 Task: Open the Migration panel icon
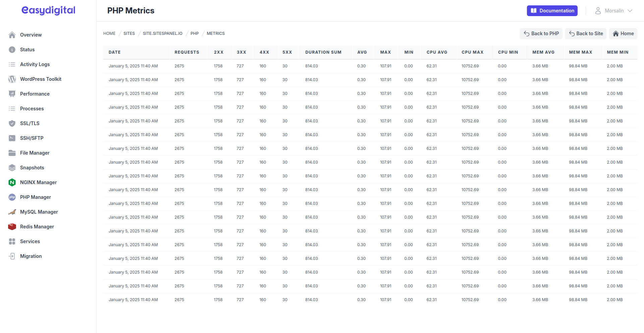click(x=12, y=256)
